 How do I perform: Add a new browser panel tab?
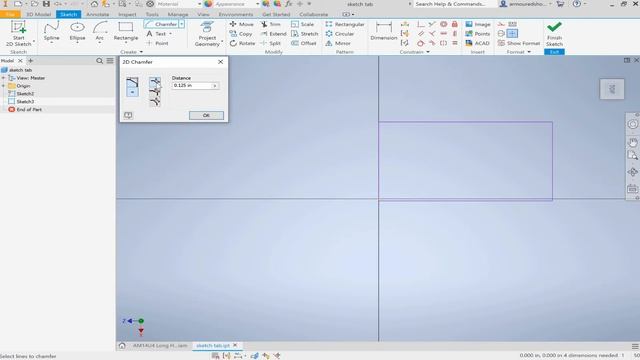click(31, 61)
